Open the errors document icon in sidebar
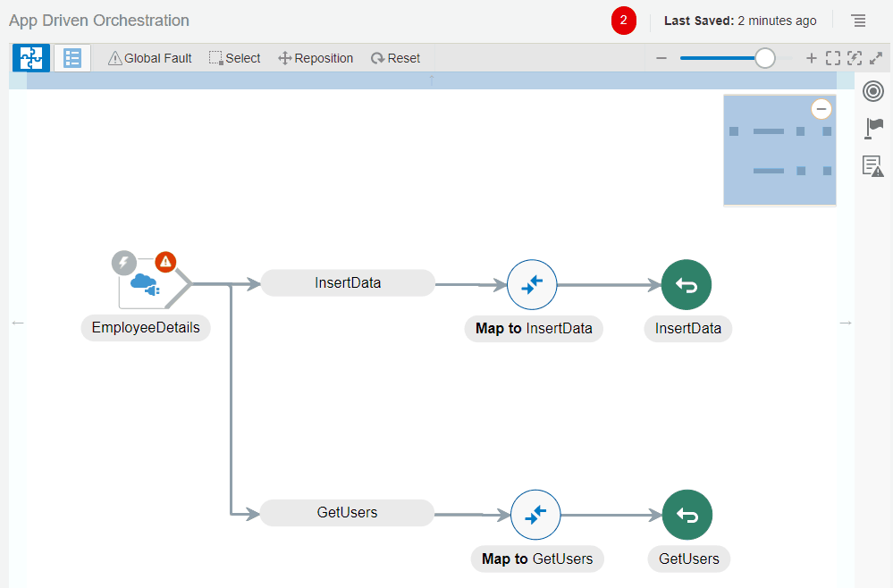The width and height of the screenshot is (893, 588). coord(872,165)
